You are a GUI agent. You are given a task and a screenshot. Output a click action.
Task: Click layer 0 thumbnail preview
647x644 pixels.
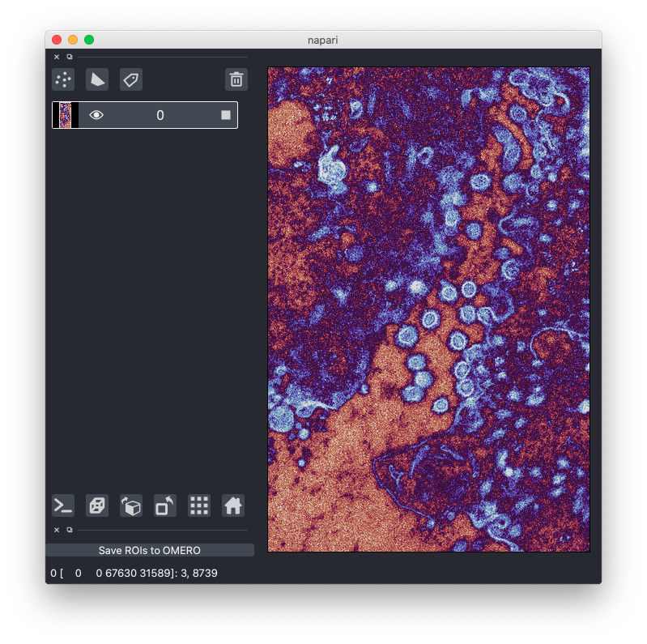pos(66,115)
